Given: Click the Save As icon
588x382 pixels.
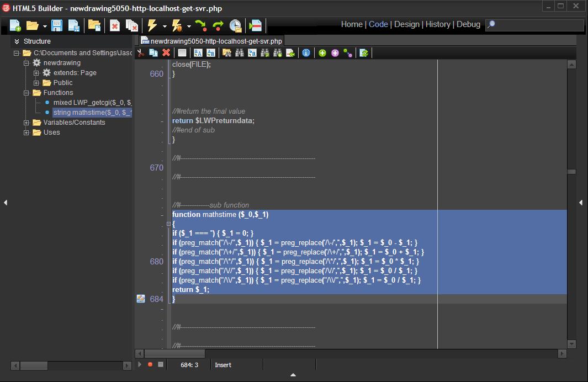Looking at the screenshot, I should tap(74, 25).
